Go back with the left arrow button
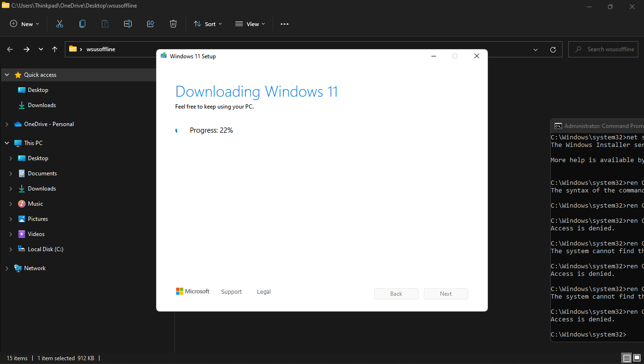The width and height of the screenshot is (644, 364). 10,49
